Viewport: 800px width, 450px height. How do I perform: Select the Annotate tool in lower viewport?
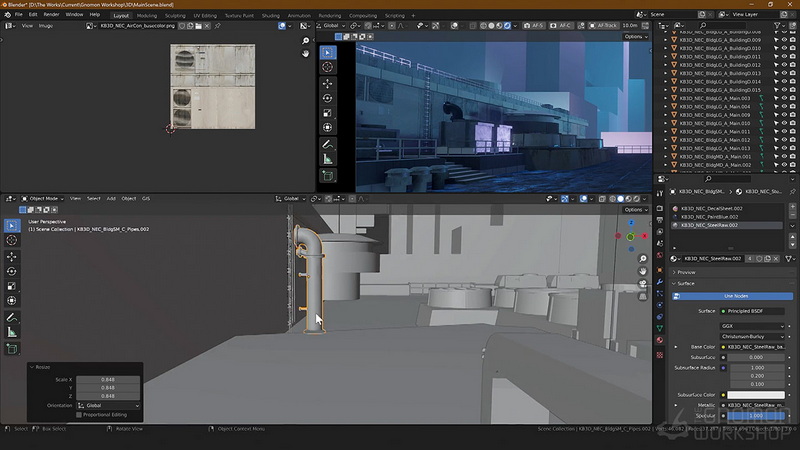point(12,318)
